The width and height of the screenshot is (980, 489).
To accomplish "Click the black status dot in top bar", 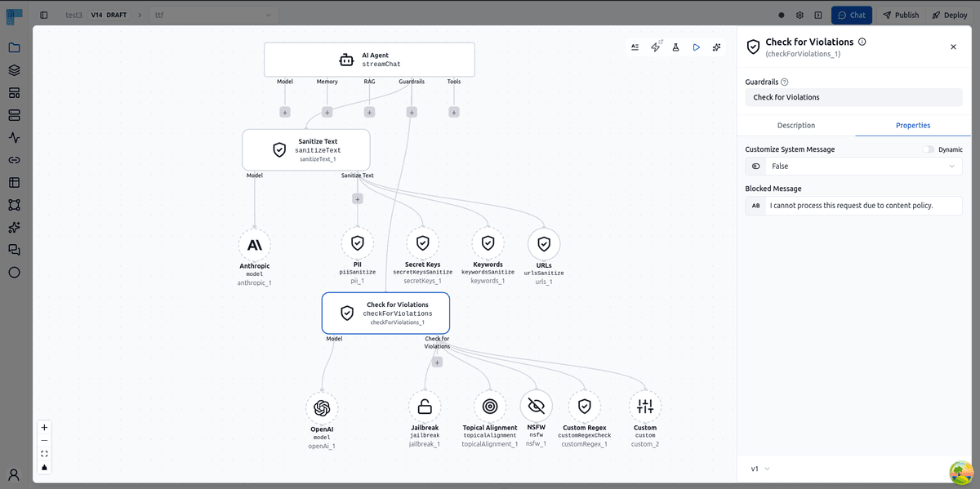I will (782, 15).
